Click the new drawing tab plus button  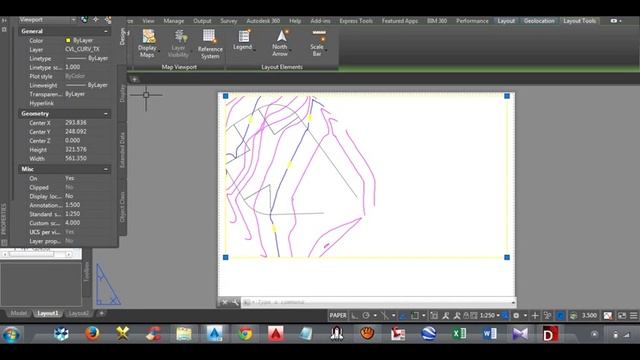(x=134, y=79)
